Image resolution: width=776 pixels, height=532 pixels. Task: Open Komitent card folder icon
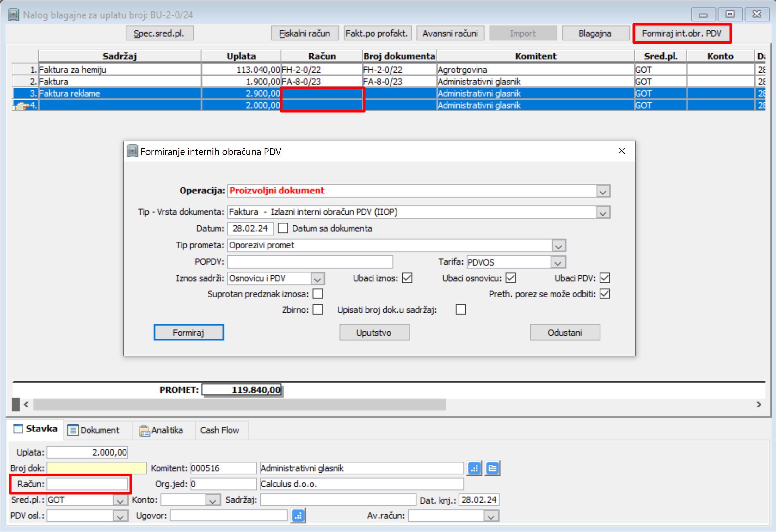tap(493, 468)
